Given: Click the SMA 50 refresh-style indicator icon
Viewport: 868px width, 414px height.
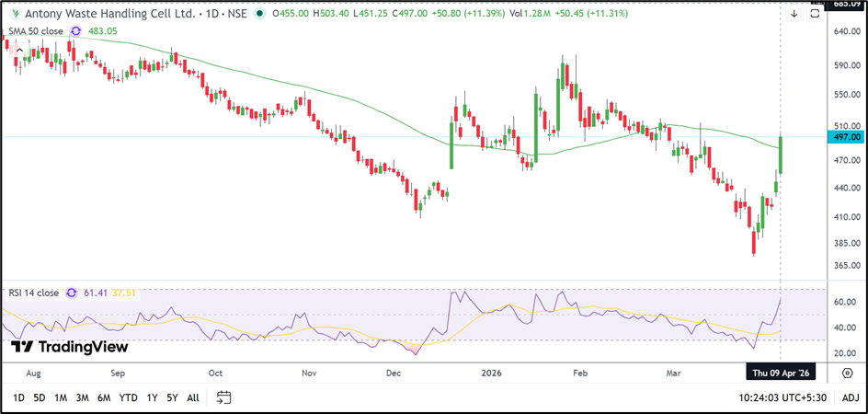Looking at the screenshot, I should (x=74, y=30).
